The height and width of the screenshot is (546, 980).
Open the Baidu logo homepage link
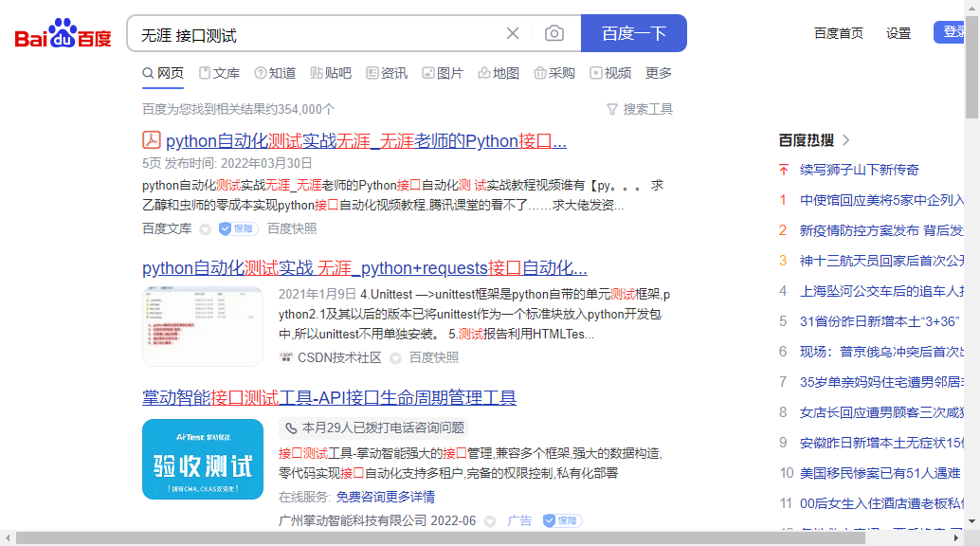(x=63, y=33)
